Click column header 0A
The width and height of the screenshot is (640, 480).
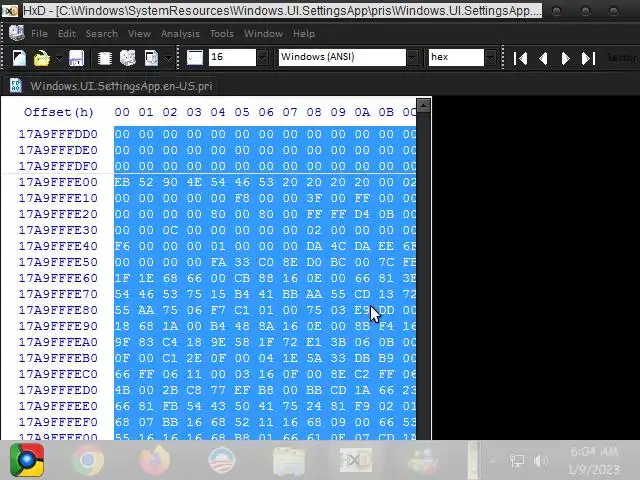coord(362,112)
